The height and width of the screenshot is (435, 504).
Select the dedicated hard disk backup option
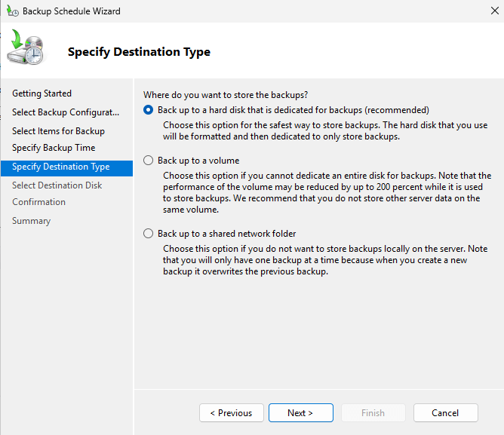(x=149, y=110)
